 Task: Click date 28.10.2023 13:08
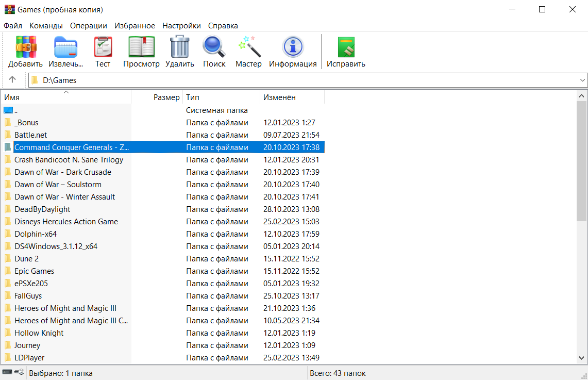point(291,209)
